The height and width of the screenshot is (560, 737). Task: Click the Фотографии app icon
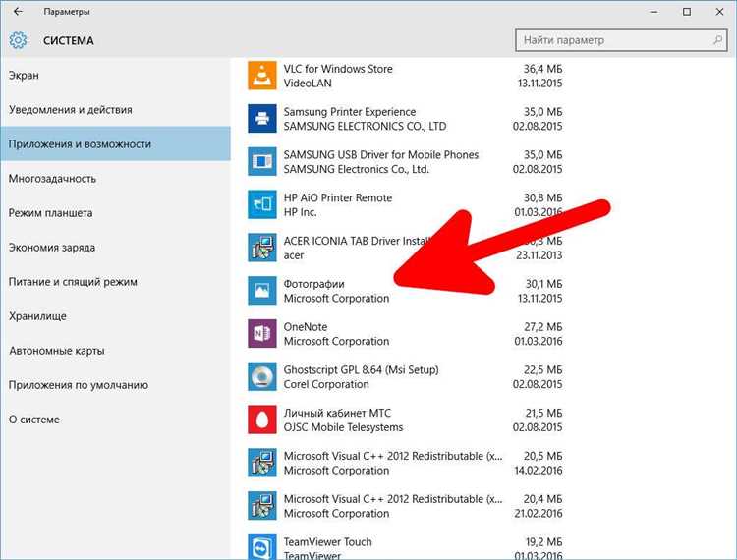[261, 291]
